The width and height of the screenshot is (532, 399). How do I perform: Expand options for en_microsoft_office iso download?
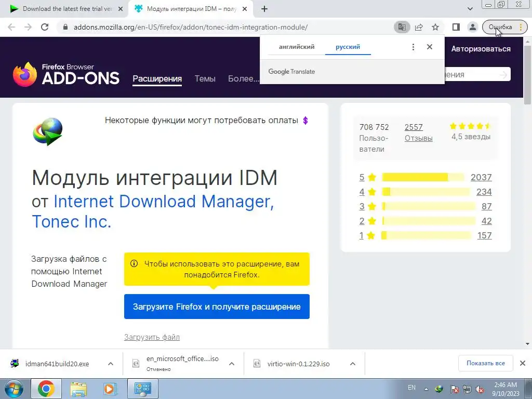click(x=232, y=364)
